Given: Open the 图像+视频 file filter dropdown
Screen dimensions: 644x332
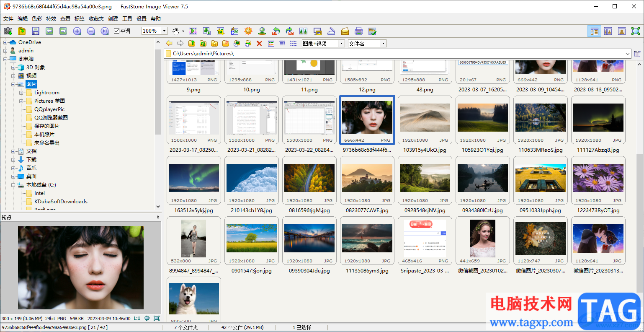Looking at the screenshot, I should pos(342,44).
